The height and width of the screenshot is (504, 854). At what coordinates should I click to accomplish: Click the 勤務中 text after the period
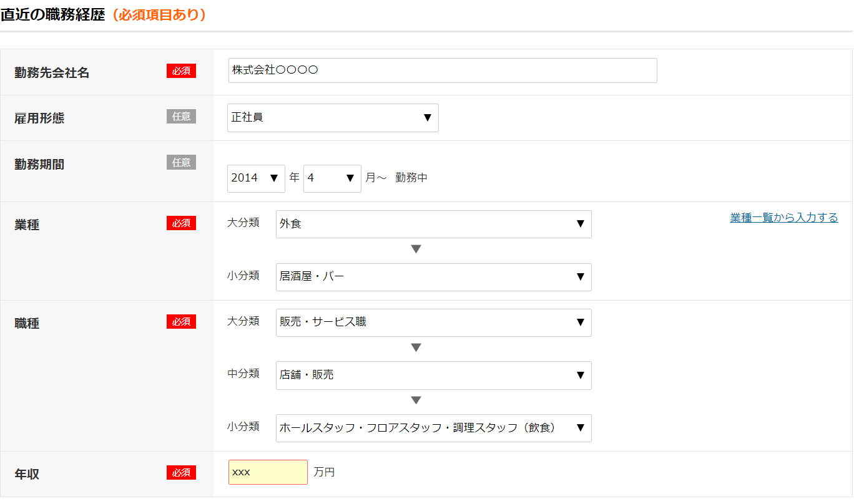coord(411,178)
